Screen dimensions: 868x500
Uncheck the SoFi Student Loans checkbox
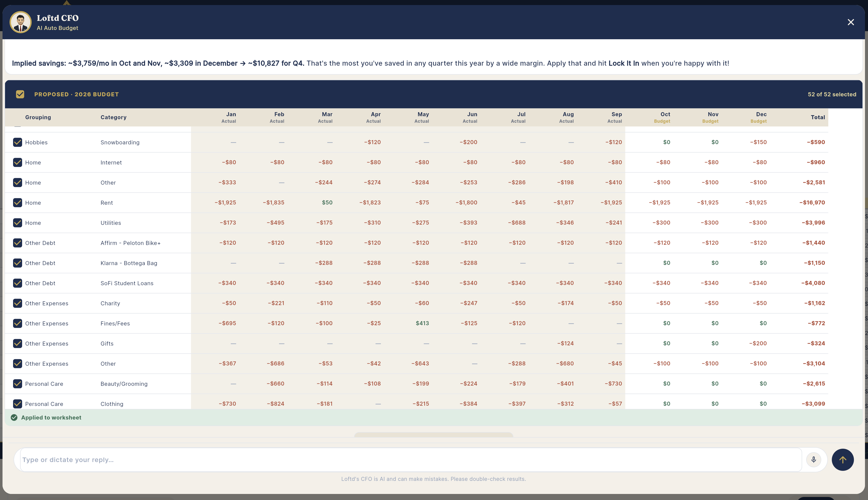(x=18, y=283)
